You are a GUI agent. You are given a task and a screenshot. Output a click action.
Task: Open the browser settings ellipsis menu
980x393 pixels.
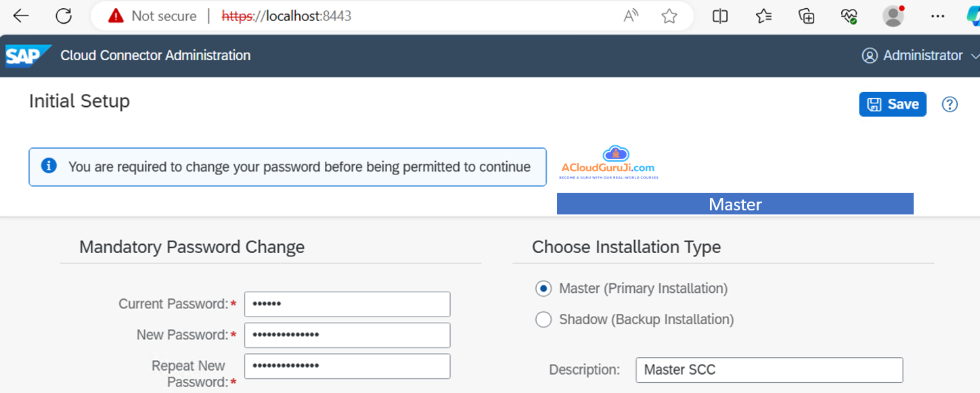[x=937, y=16]
